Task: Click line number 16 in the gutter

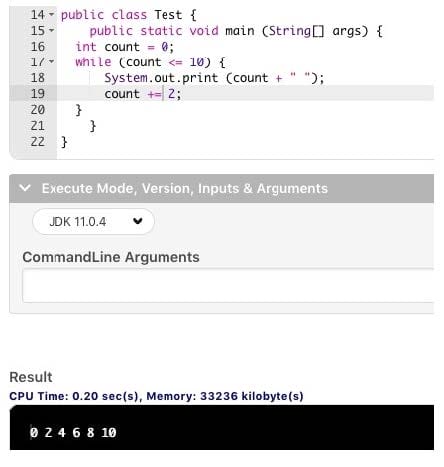Action: (x=37, y=47)
